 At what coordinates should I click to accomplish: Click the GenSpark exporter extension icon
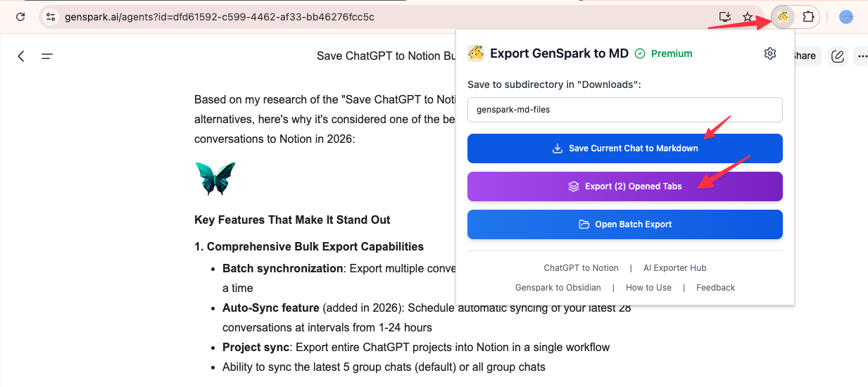[x=783, y=16]
